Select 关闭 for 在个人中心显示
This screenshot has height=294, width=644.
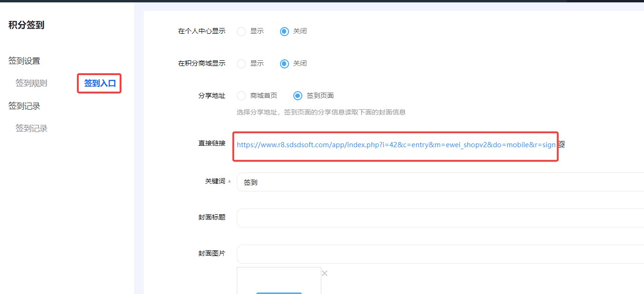coord(284,31)
